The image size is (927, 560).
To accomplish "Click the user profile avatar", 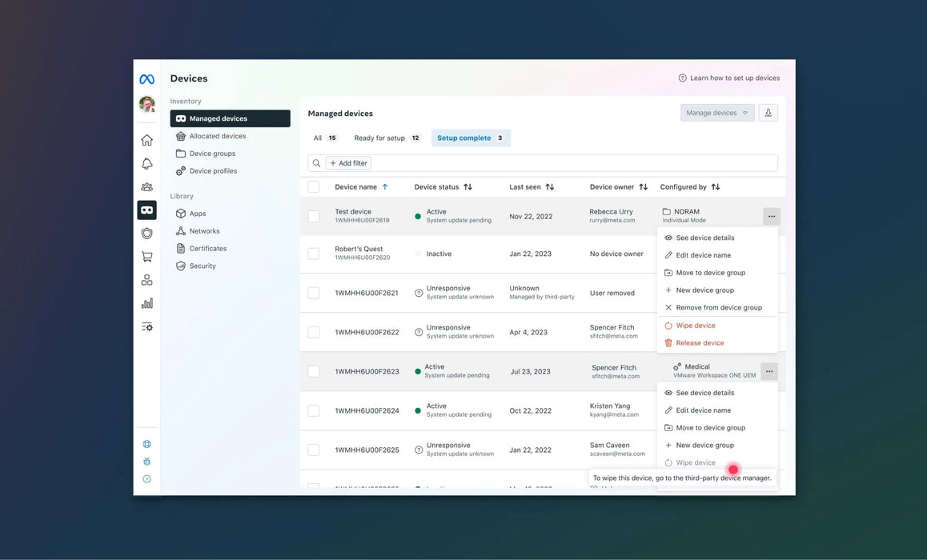I will (146, 104).
